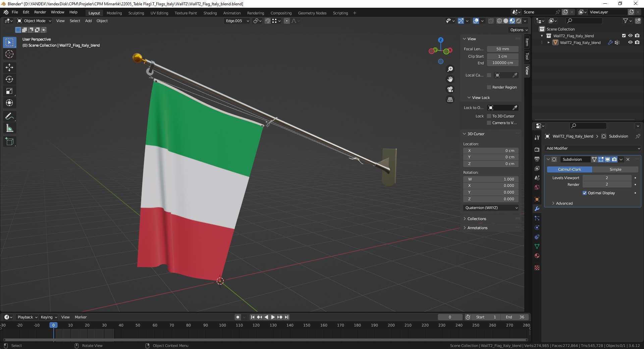The height and width of the screenshot is (349, 644).
Task: Enable Render Region checkbox
Action: click(489, 87)
